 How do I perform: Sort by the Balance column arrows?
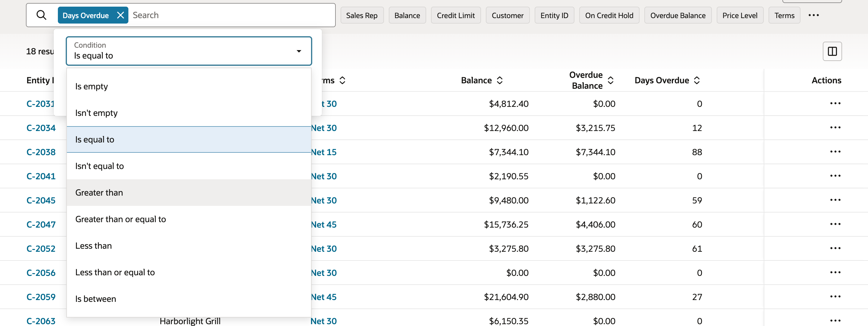point(500,80)
